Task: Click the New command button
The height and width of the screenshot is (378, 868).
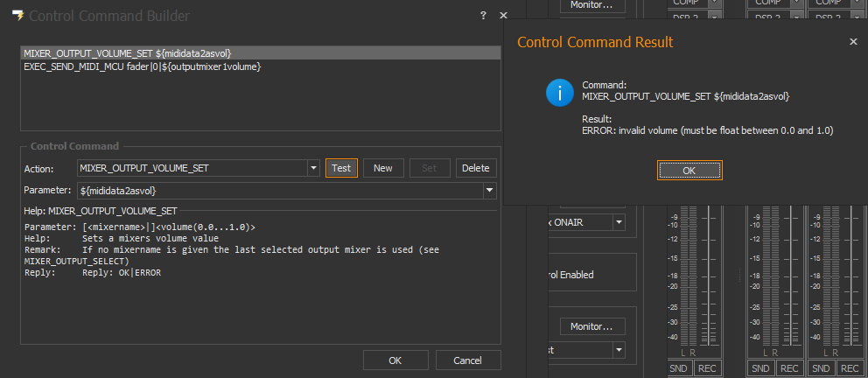Action: point(383,168)
